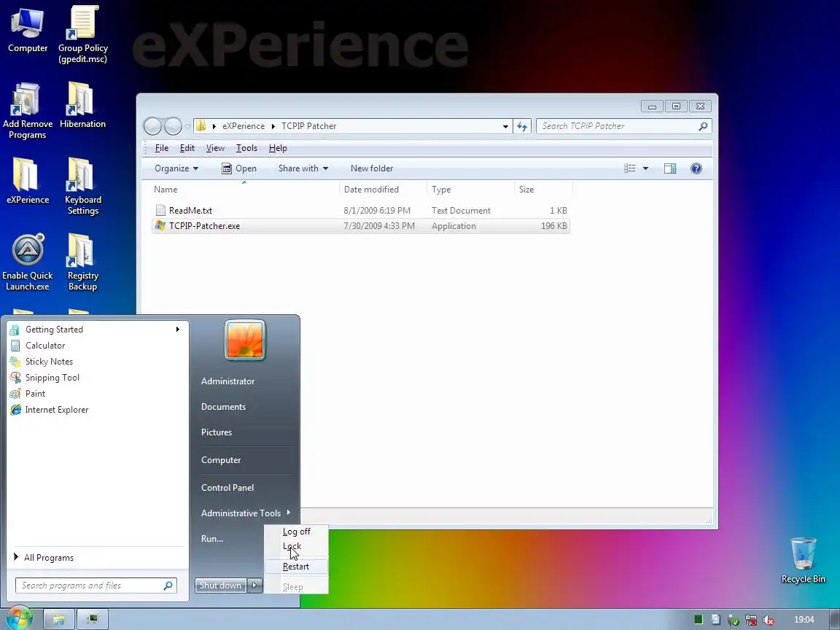This screenshot has height=630, width=840.
Task: Click the Explorer back navigation button
Action: pyautogui.click(x=152, y=126)
